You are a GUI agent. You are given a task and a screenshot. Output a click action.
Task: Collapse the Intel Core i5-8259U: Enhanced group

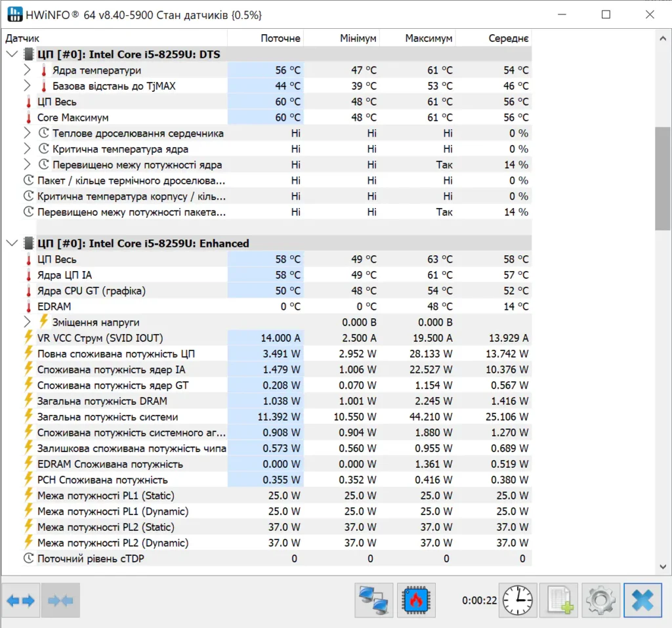pos(12,243)
